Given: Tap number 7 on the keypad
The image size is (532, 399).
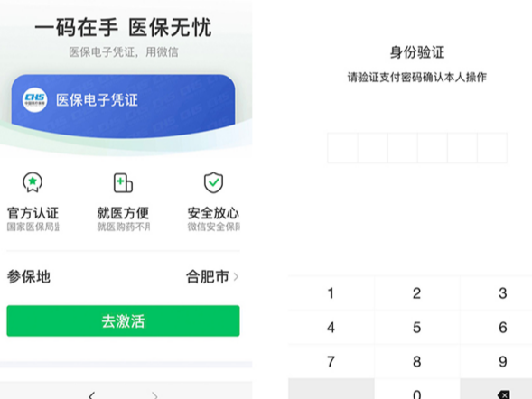Looking at the screenshot, I should pyautogui.click(x=331, y=362).
